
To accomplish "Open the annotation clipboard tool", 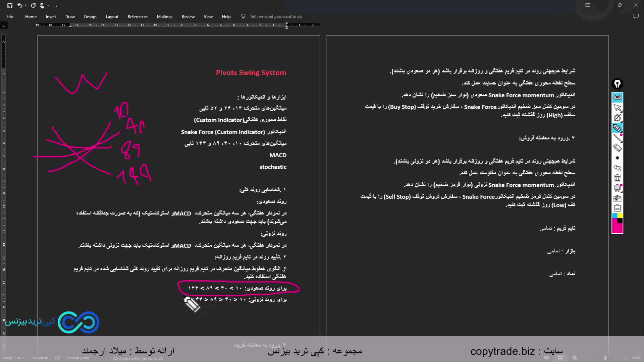I will pyautogui.click(x=618, y=208).
